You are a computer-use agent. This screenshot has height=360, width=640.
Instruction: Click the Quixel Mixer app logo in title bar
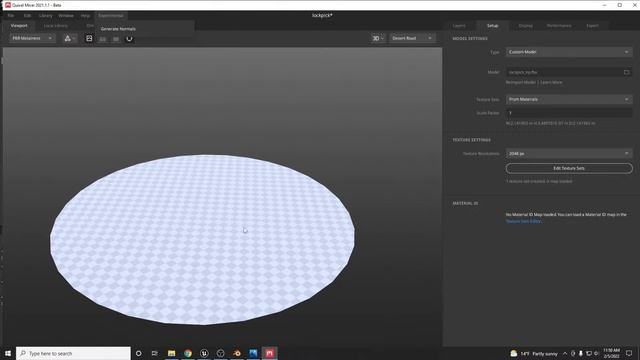[x=7, y=5]
